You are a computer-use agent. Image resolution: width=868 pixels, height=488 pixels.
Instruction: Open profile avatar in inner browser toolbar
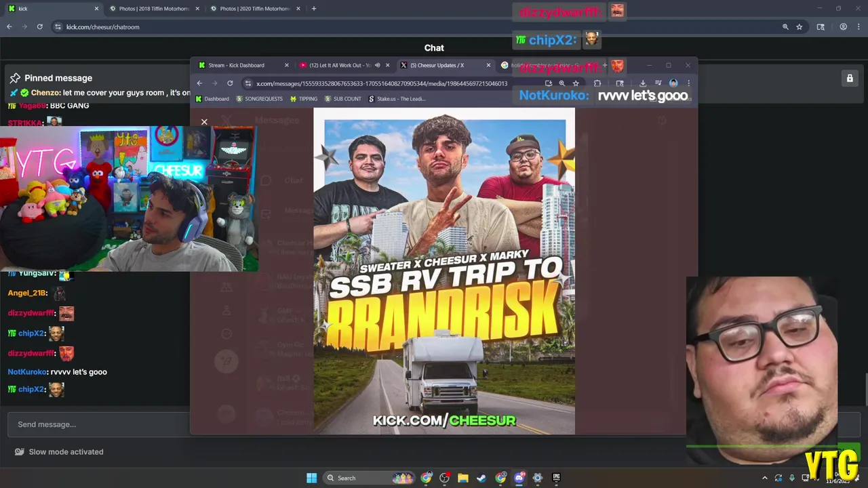tap(673, 83)
